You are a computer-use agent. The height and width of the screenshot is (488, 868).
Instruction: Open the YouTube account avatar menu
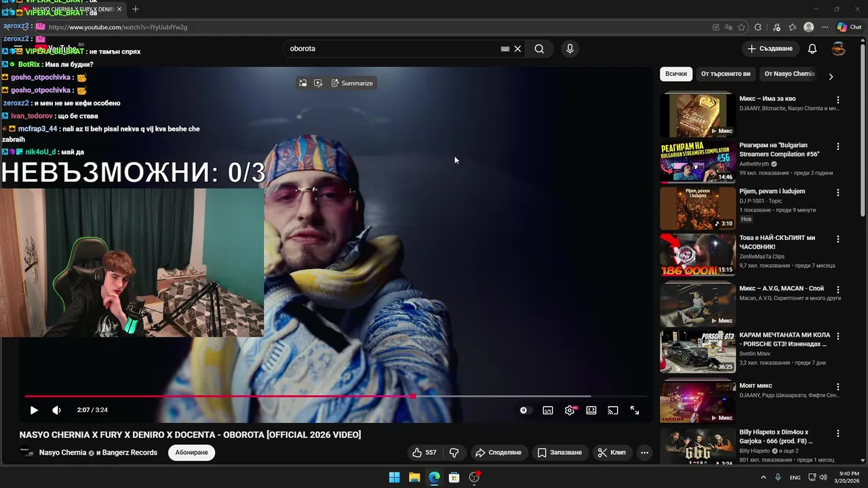click(839, 49)
